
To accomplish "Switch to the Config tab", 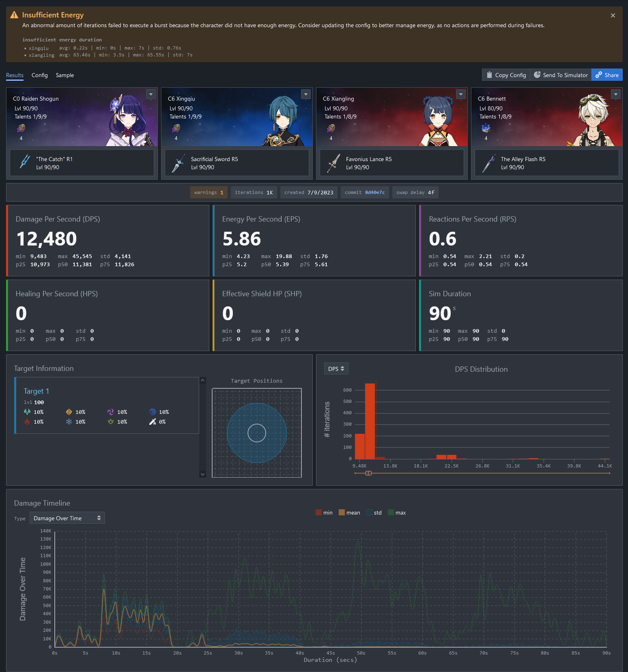I will click(x=39, y=75).
